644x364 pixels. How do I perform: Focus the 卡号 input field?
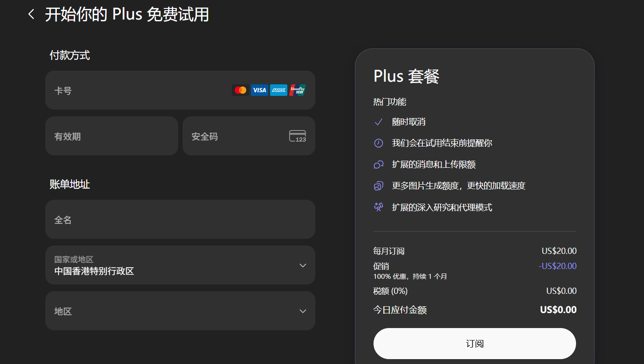click(x=138, y=90)
